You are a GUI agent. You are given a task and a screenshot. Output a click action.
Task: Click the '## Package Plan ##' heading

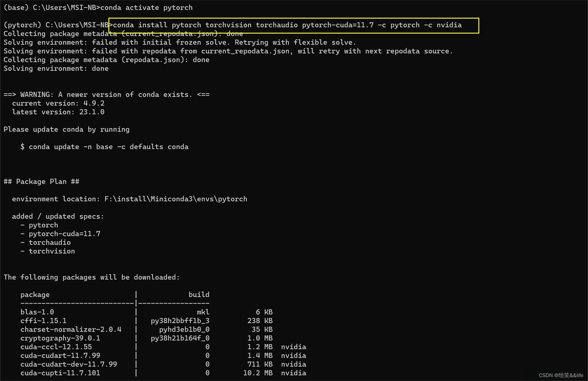click(x=41, y=181)
